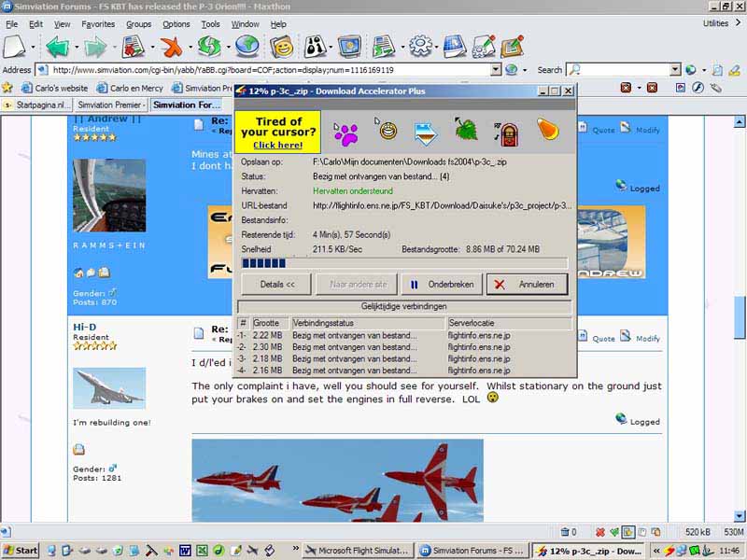This screenshot has height=560, width=747.
Task: Open Microsoft Flight Simulator from the taskbar
Action: pos(358,551)
